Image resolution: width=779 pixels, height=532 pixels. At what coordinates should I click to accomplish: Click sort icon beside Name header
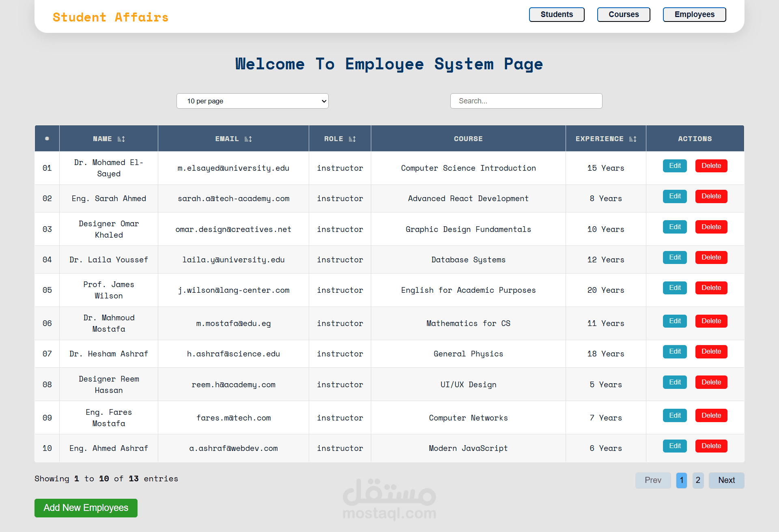(x=121, y=139)
